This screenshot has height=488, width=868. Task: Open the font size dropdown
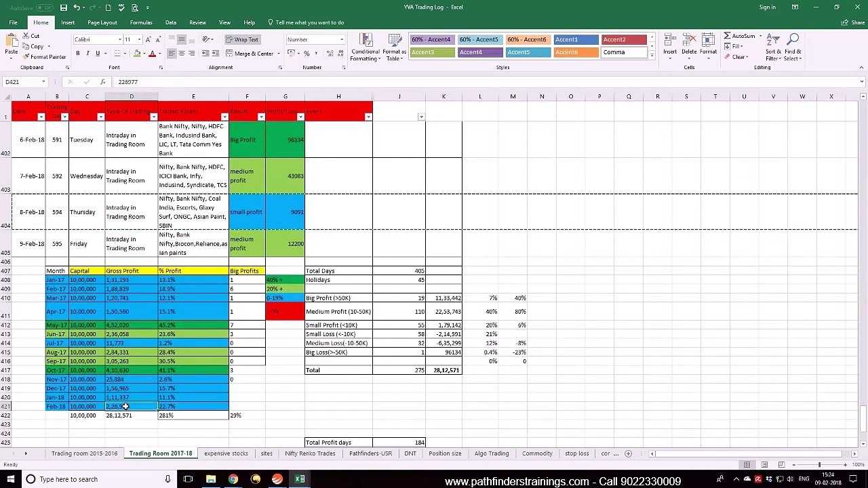[x=139, y=39]
